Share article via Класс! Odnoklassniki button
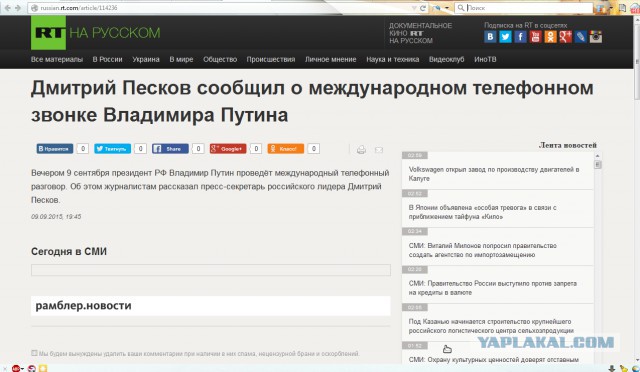This screenshot has width=640, height=372. (x=286, y=149)
